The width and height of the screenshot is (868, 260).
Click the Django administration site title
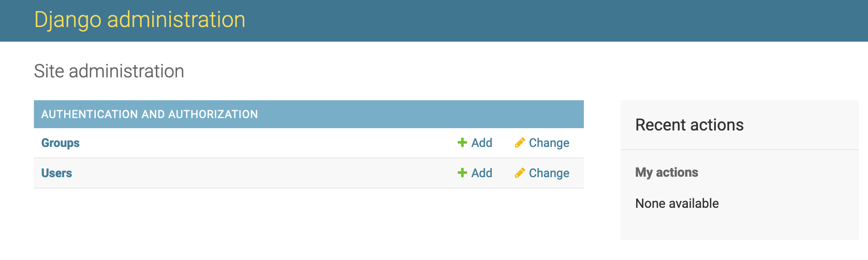140,20
